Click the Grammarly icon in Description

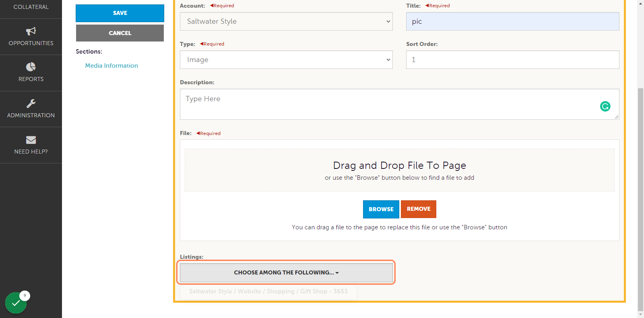tap(605, 106)
